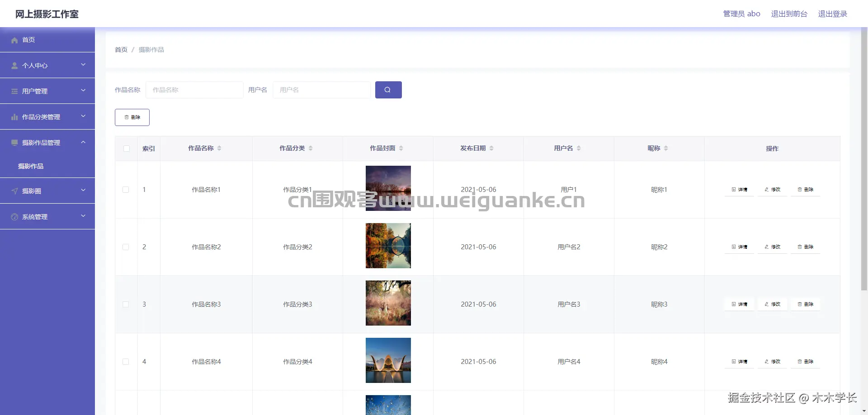Select the 摄影作品 submenu item
This screenshot has width=868, height=415.
[47, 166]
